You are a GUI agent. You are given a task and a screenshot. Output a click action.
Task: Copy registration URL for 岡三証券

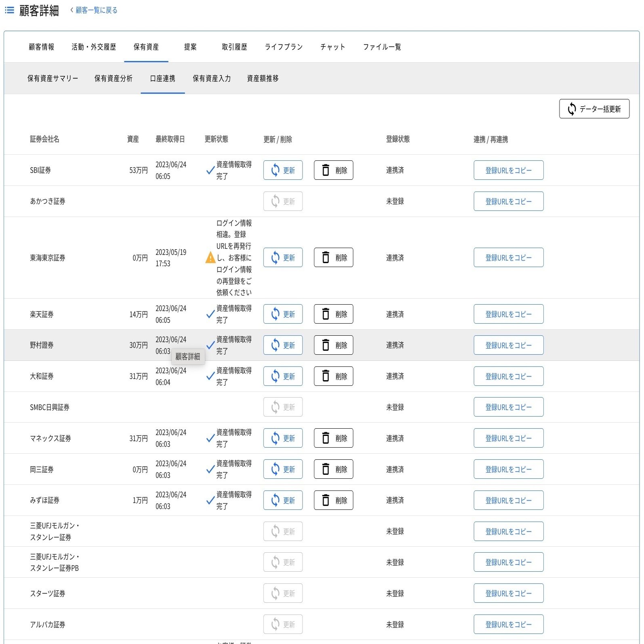point(508,469)
